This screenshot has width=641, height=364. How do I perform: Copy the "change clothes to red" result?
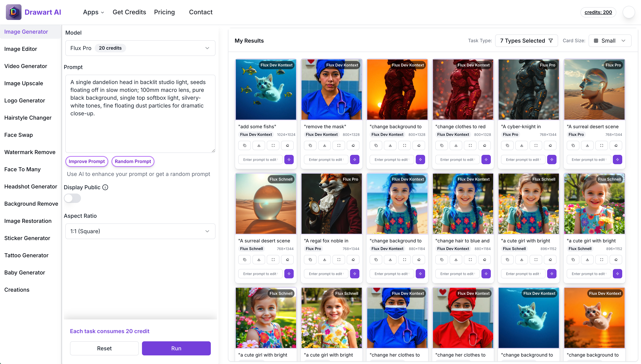(x=442, y=145)
